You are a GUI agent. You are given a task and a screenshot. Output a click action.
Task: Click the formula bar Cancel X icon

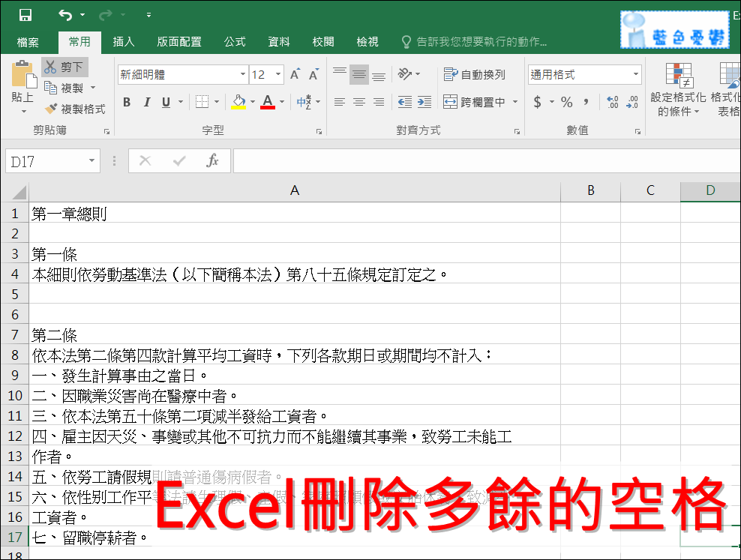tap(145, 161)
